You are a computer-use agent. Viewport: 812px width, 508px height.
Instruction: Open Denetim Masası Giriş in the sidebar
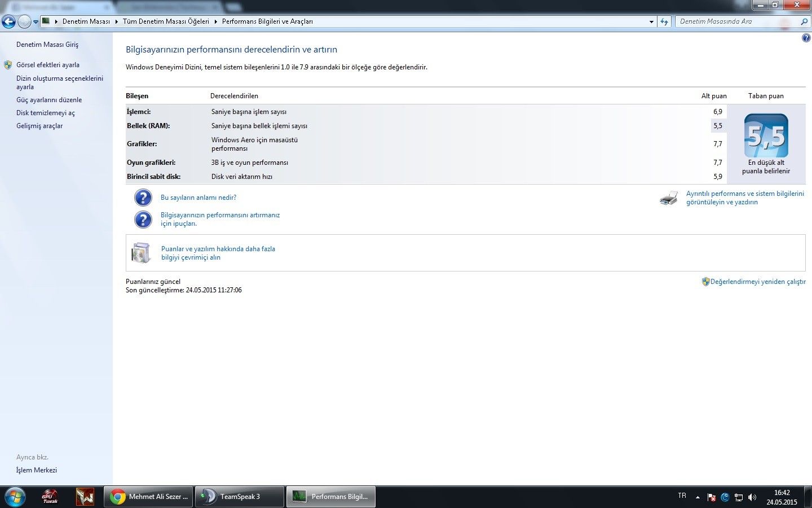click(x=47, y=45)
